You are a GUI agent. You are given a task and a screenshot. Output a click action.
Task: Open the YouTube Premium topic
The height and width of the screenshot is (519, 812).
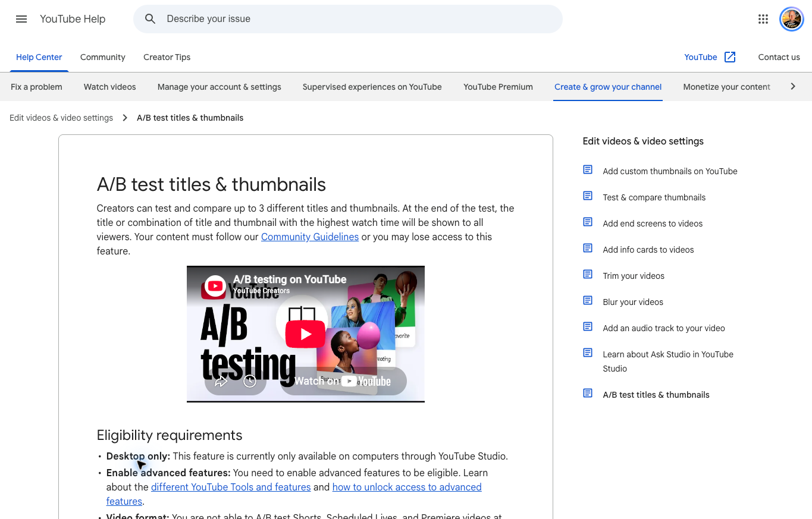click(x=499, y=87)
